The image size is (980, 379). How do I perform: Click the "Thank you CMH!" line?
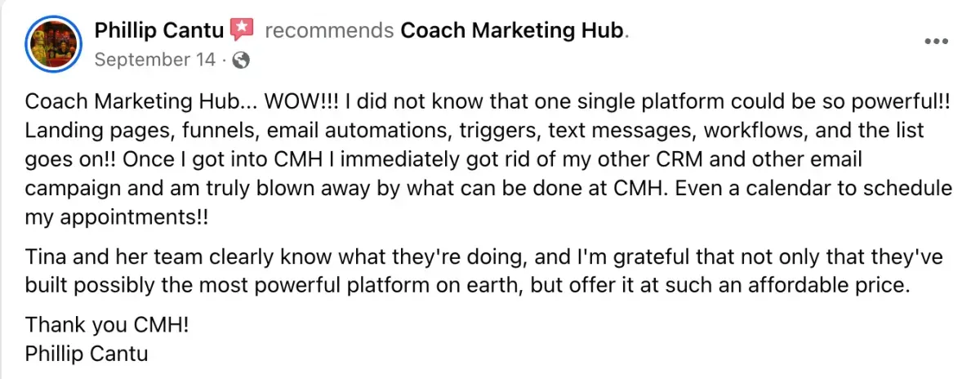(x=107, y=325)
